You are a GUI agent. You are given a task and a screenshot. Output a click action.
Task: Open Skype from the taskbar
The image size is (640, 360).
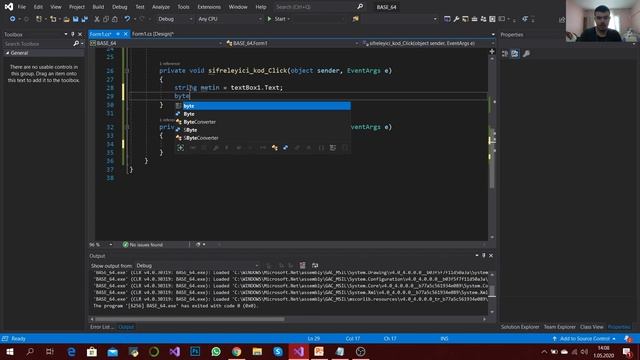pos(278,351)
